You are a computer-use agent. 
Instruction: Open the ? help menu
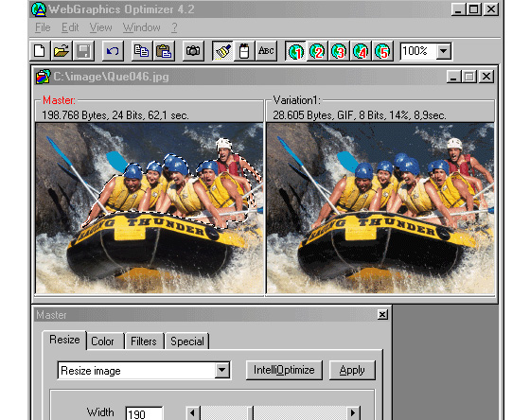click(174, 27)
